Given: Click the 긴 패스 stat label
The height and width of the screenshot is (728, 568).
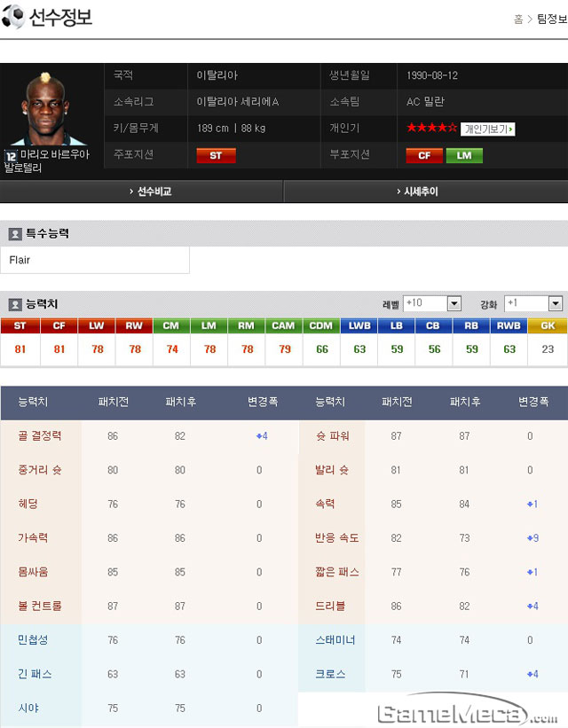Looking at the screenshot, I should tap(35, 674).
